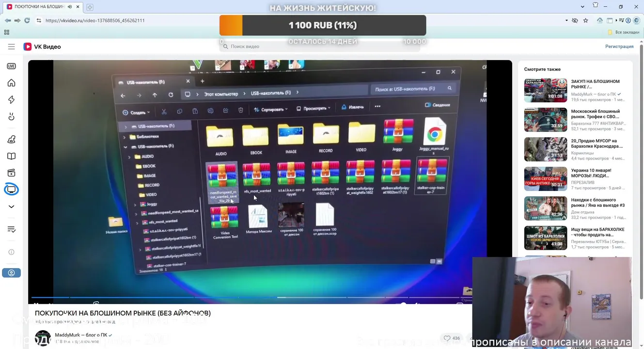Click Сведения in the video's Explorer toolbar
The height and width of the screenshot is (349, 644).
point(438,105)
